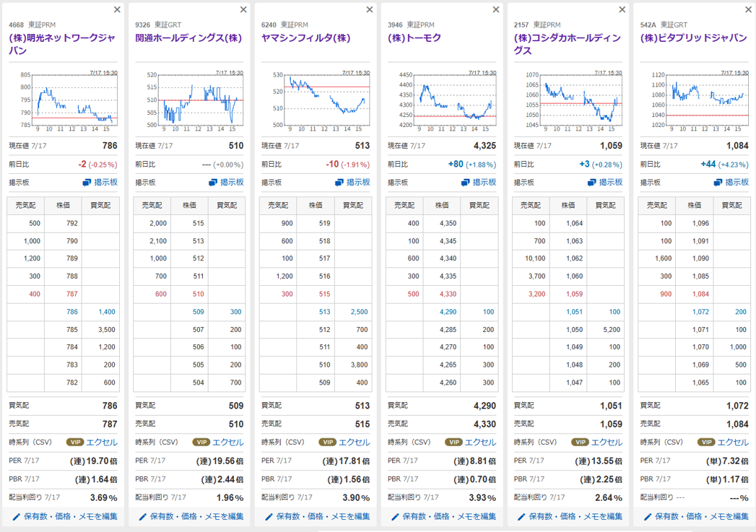Viewport: 756px width, 532px height.
Task: Select ask quantity 10,100 in コシダカ order book
Action: (535, 258)
